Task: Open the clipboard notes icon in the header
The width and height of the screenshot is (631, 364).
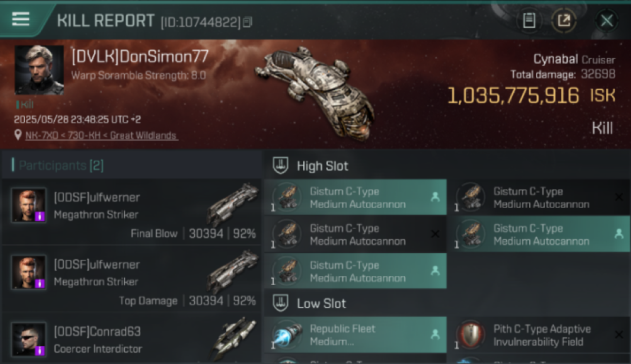Action: pyautogui.click(x=529, y=21)
